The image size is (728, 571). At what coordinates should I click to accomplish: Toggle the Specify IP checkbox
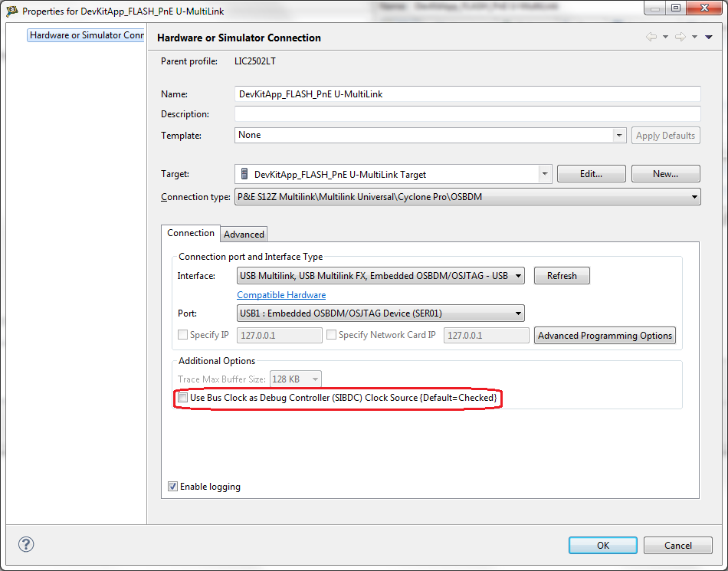[x=183, y=335]
